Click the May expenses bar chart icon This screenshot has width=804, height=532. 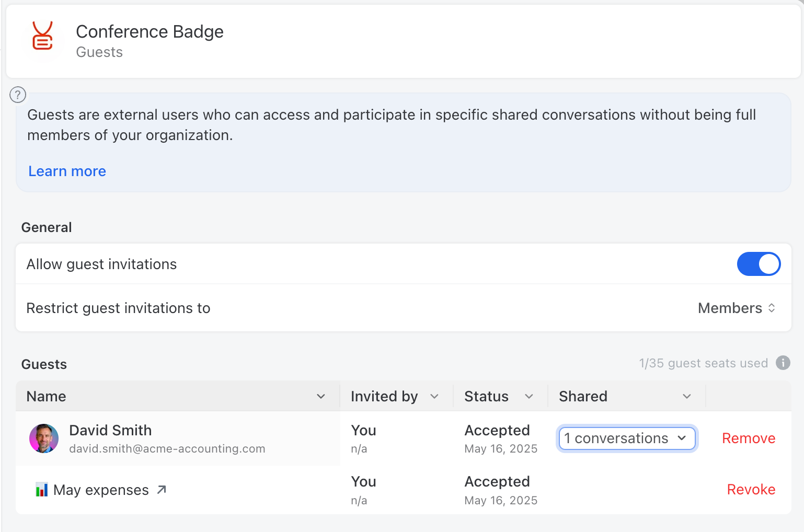click(x=41, y=490)
